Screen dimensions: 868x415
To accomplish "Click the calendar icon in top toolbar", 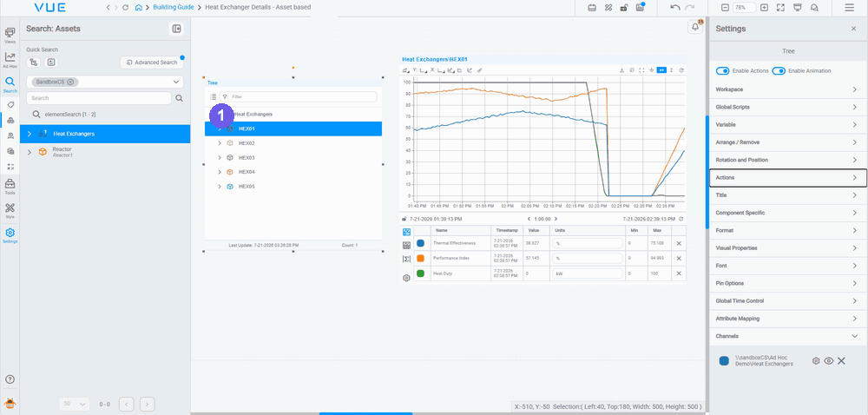I will click(x=592, y=8).
